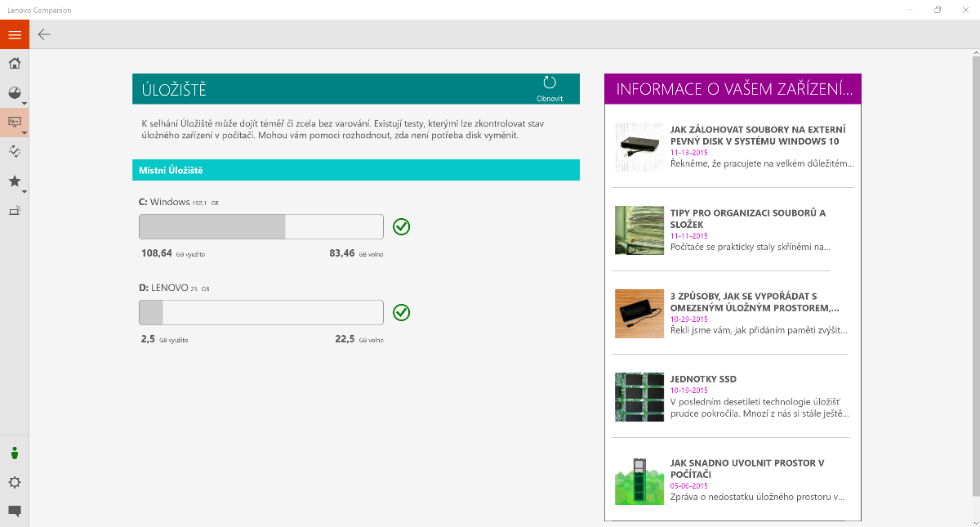Screen dimensions: 980x527
Task: Expand the arrow beside the star icon
Action: point(24,192)
